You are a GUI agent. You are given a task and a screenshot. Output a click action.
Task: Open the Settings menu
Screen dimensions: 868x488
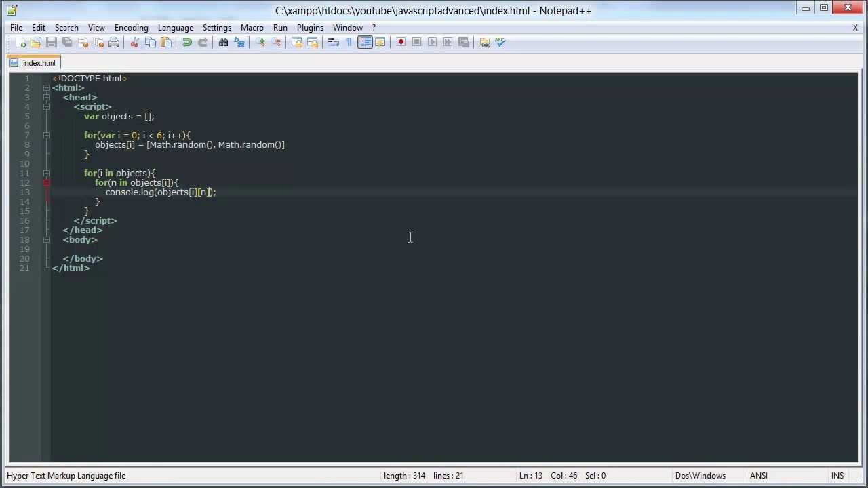(217, 28)
